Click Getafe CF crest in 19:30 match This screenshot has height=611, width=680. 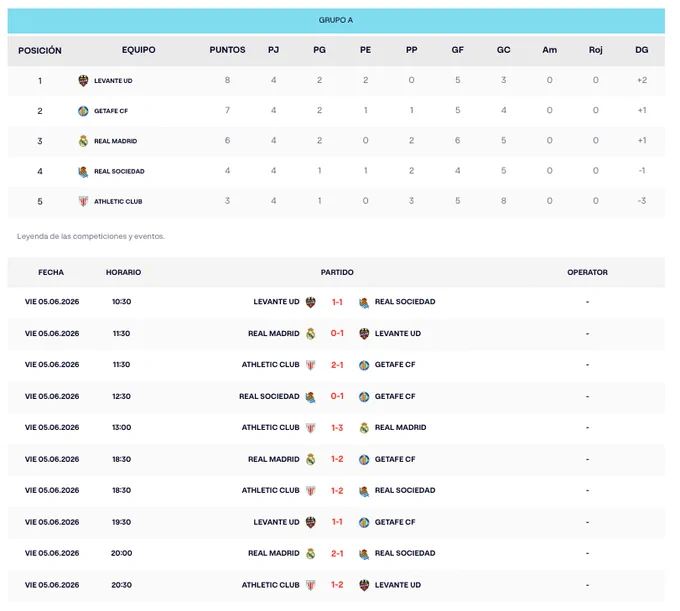[x=364, y=523]
